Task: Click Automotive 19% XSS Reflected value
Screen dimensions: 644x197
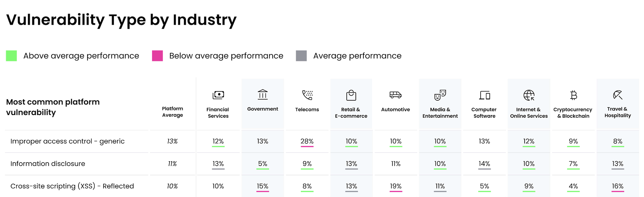Action: click(395, 186)
